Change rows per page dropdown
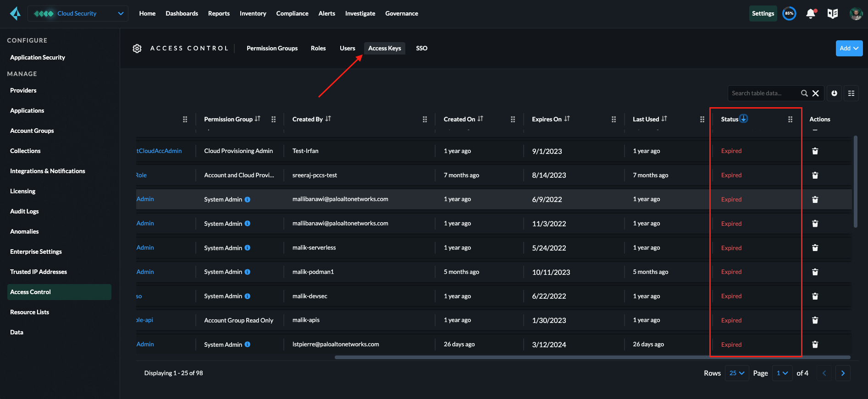The image size is (868, 399). 736,373
